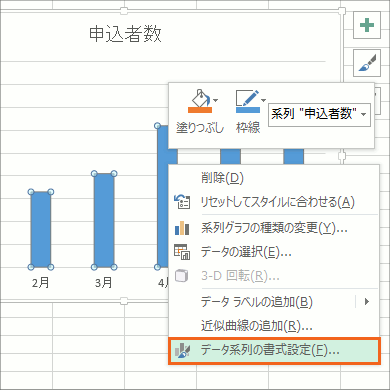
Task: Expand the 塗りつぶし fill color dropdown arrow
Action: click(216, 100)
